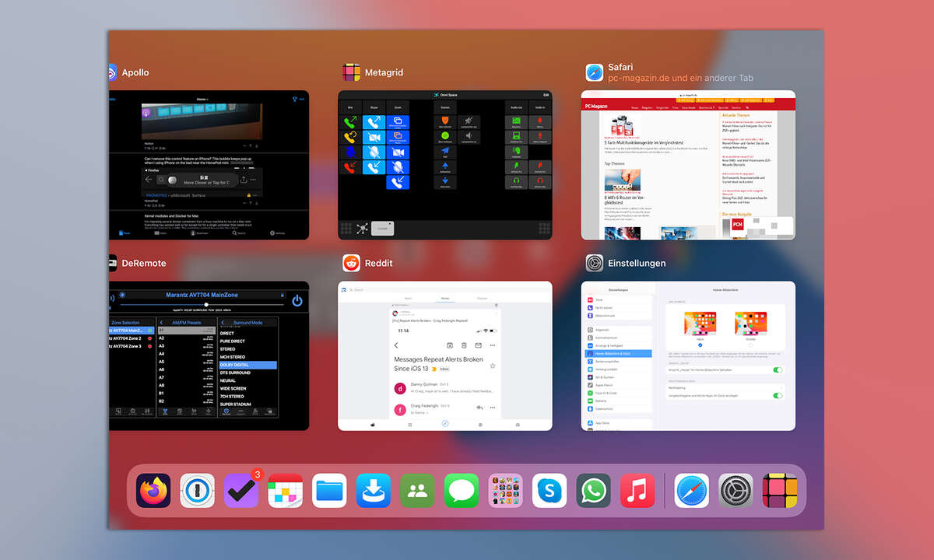
Task: Toggle the upper green switch in Einstellungen
Action: click(778, 369)
